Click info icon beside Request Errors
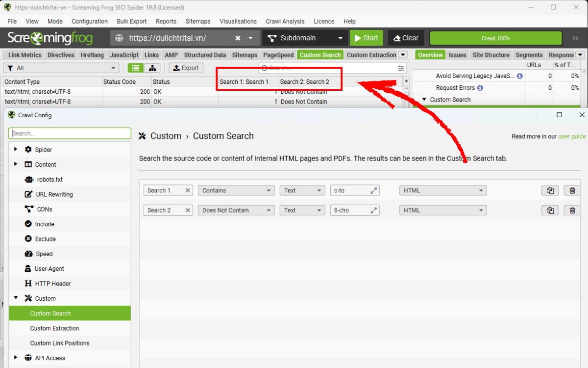This screenshot has width=588, height=368. [x=480, y=88]
